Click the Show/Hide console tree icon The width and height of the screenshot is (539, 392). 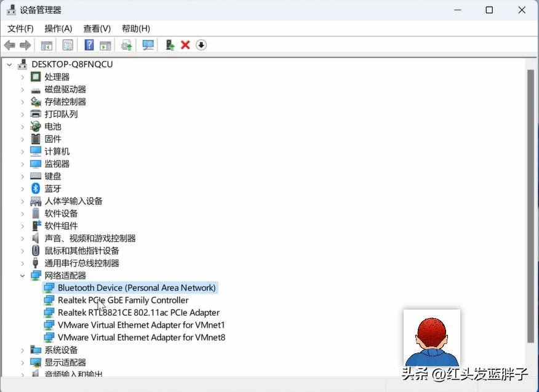[x=47, y=44]
